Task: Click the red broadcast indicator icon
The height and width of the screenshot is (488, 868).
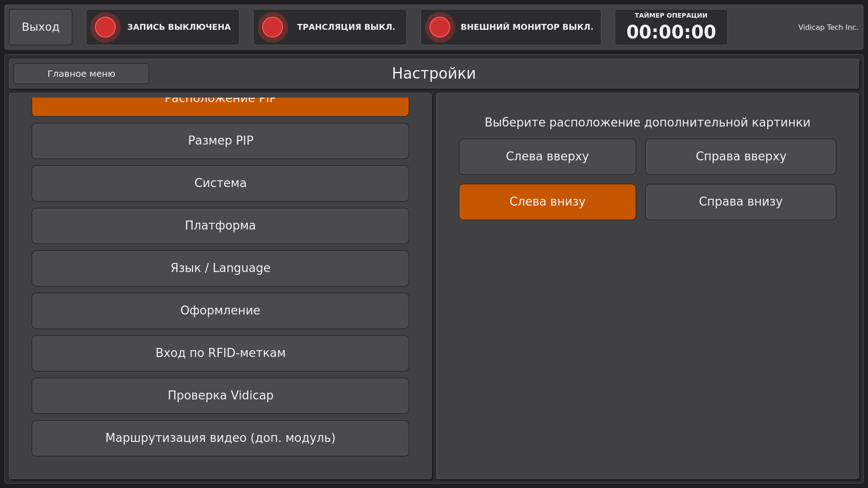Action: [x=273, y=27]
